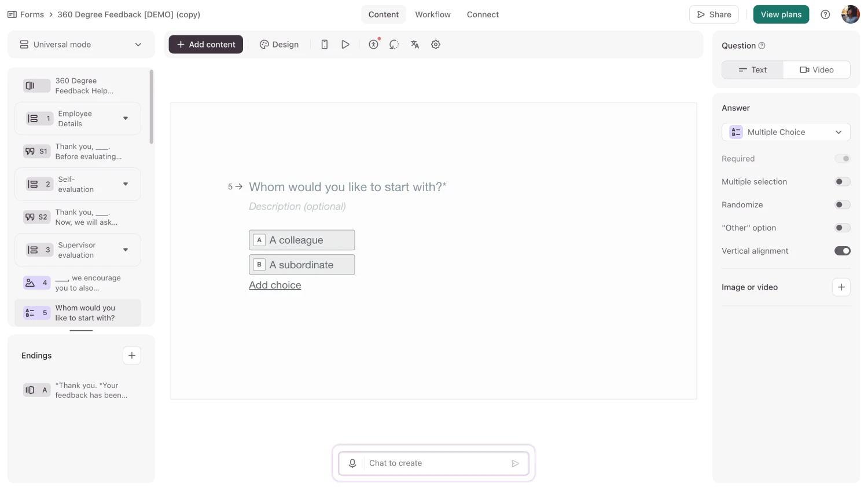Enable the Multiple selection toggle
Image resolution: width=868 pixels, height=490 pixels.
pos(843,181)
